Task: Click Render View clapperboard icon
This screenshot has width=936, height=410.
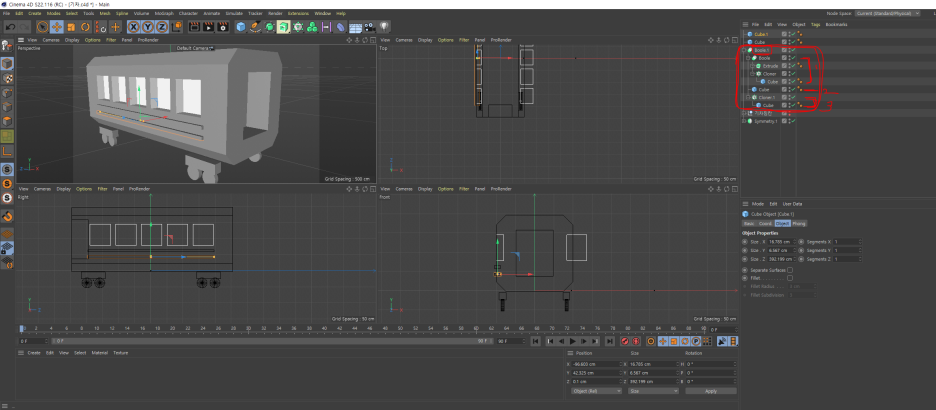Action: 194,27
